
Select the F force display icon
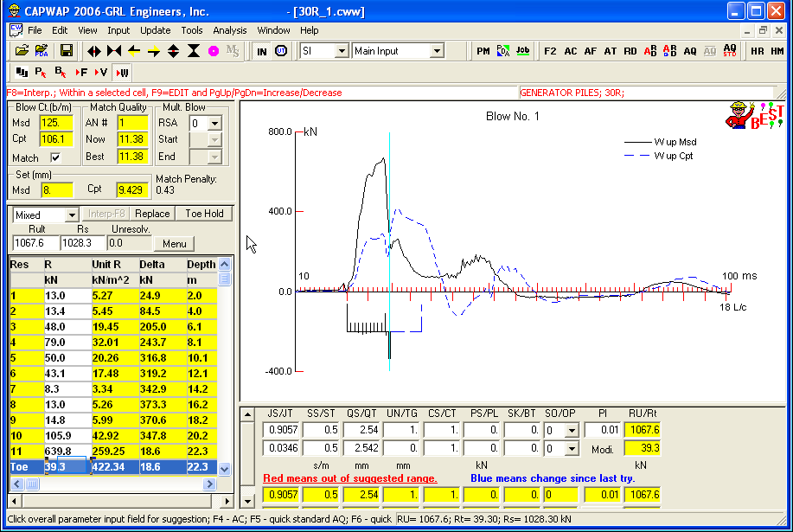[81, 73]
